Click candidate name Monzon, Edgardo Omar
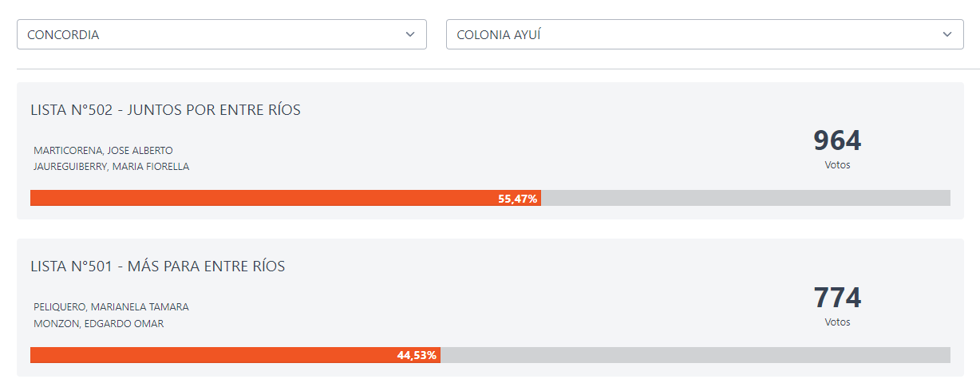 [x=99, y=323]
